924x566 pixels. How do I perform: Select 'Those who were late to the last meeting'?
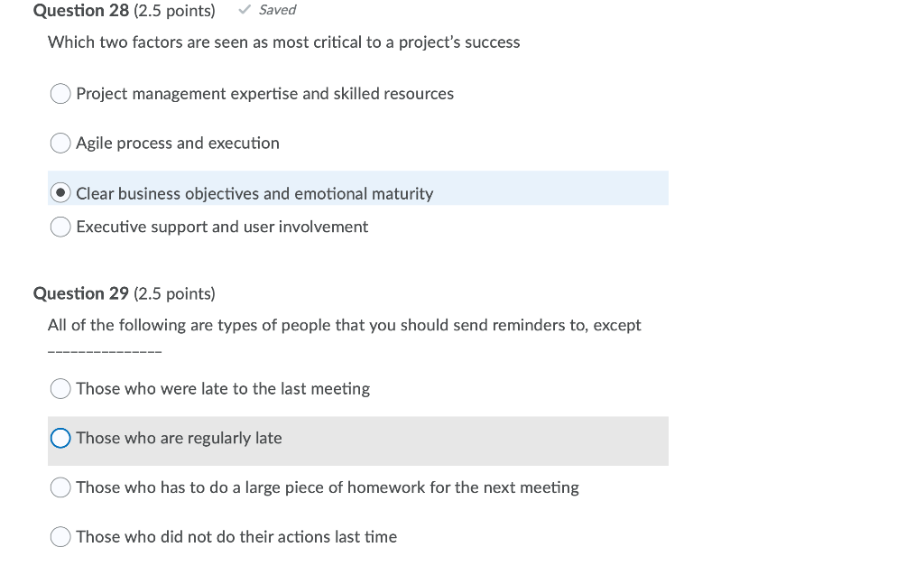click(60, 388)
